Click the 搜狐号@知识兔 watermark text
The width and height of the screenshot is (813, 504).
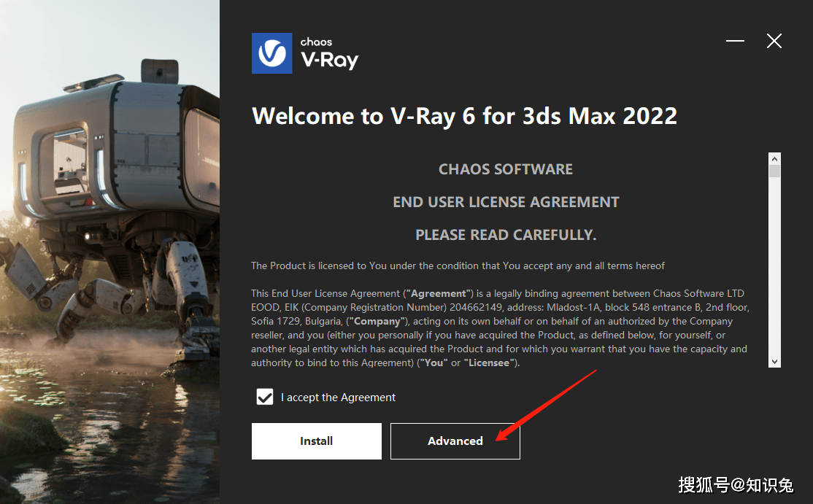pos(736,485)
